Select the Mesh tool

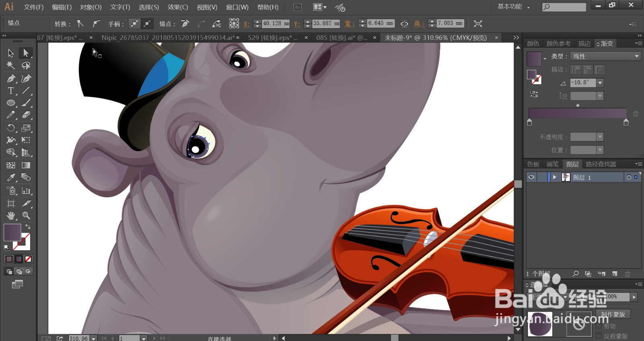[x=11, y=165]
